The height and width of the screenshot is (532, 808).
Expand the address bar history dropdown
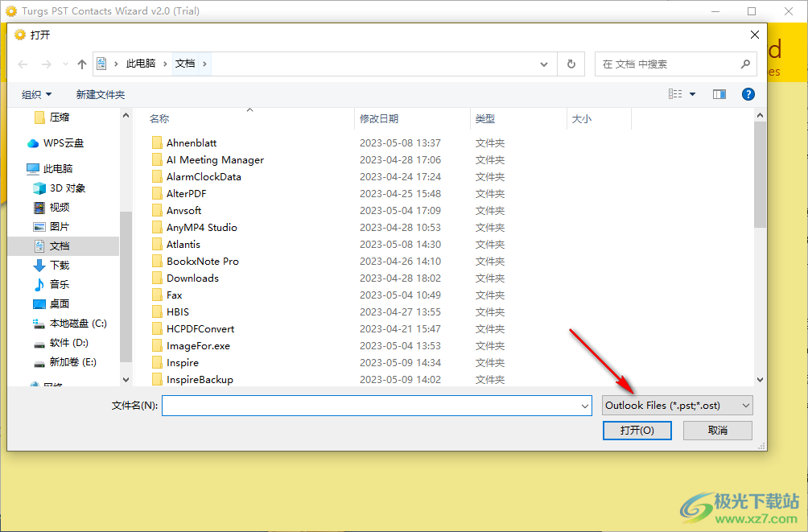click(544, 64)
